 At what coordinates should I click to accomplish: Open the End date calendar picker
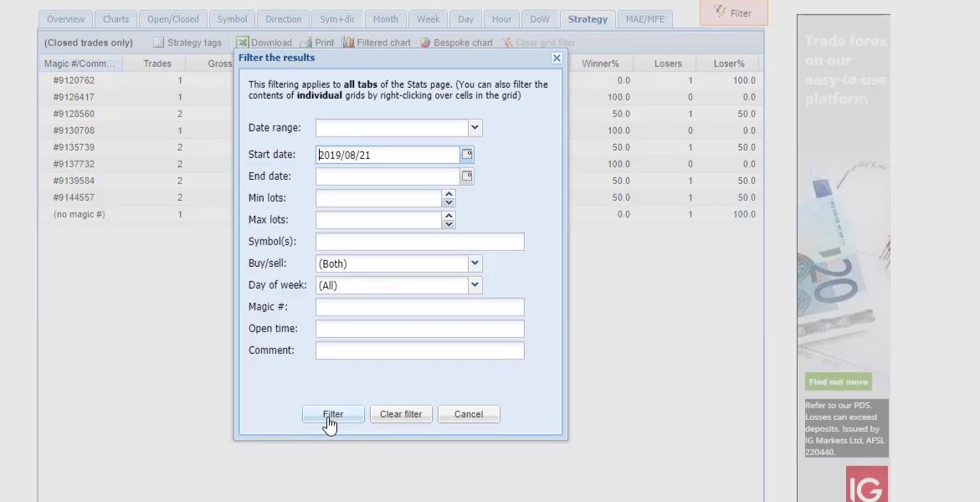coord(467,177)
